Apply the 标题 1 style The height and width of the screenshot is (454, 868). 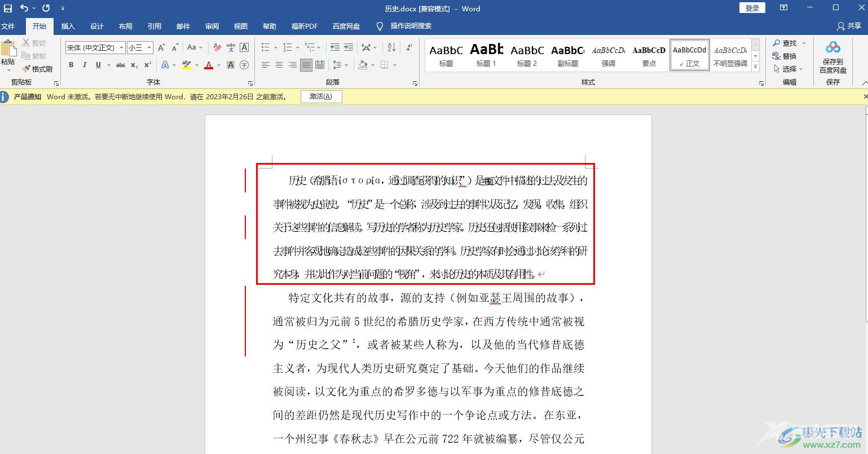pos(487,55)
